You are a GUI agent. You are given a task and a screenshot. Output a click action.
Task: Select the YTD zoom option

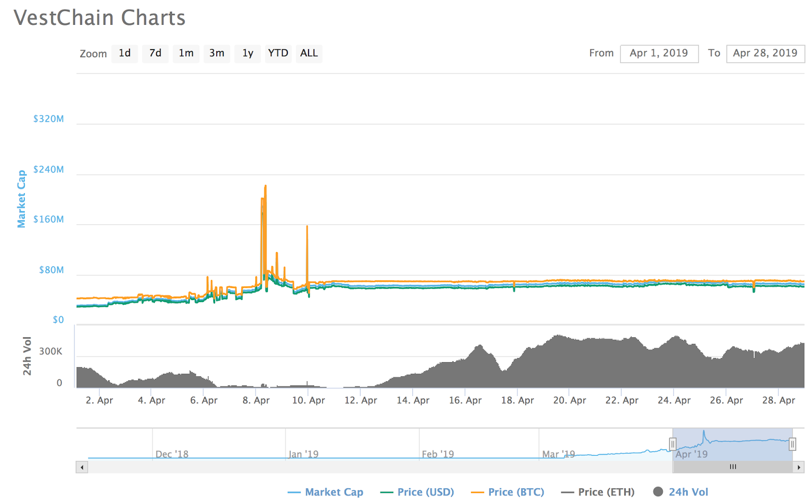pyautogui.click(x=278, y=53)
